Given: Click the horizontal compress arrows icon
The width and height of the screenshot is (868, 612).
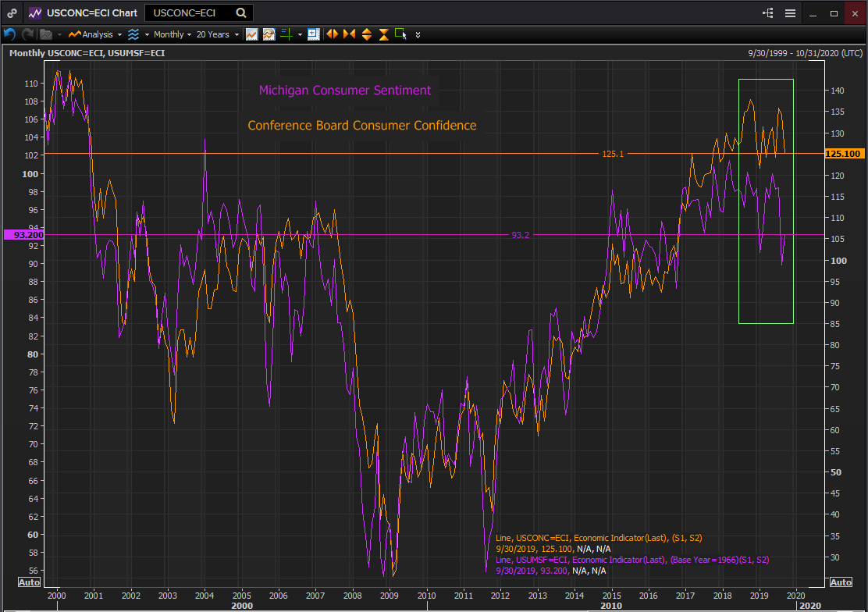Looking at the screenshot, I should pos(349,34).
